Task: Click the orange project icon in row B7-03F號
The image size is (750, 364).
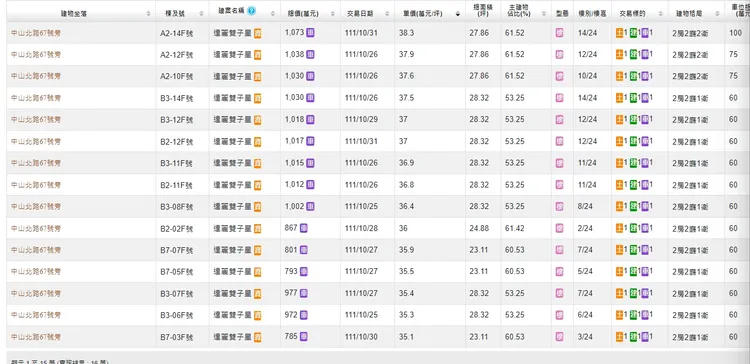Action: (x=257, y=337)
